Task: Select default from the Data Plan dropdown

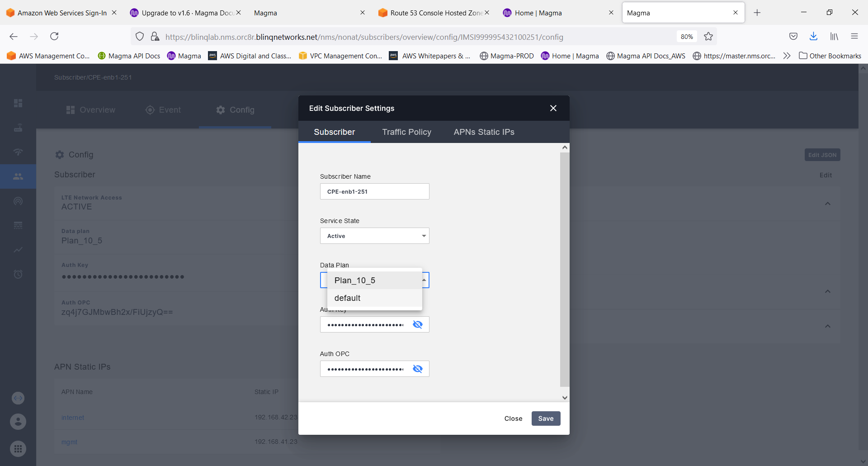Action: pos(347,298)
